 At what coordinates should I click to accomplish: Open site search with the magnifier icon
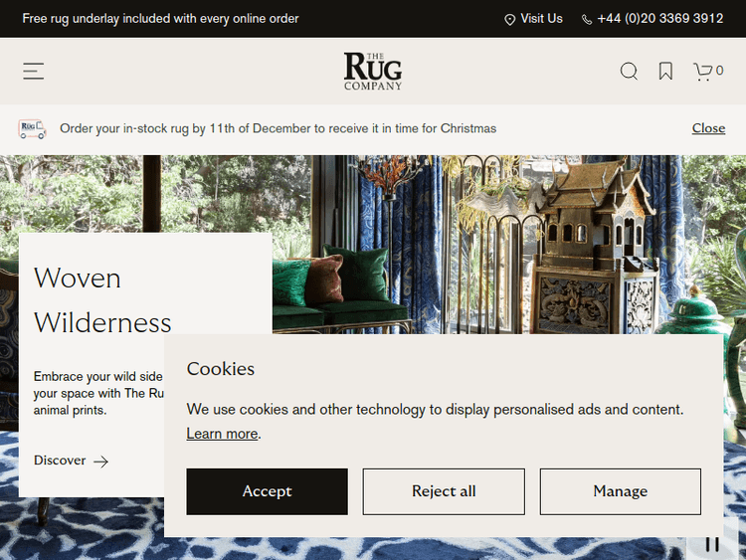629,71
